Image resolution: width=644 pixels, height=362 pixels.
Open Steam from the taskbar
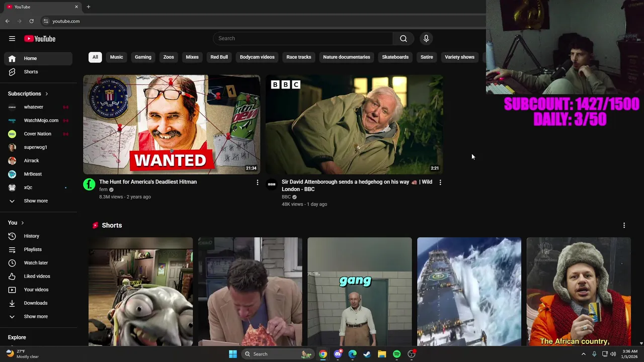click(x=367, y=354)
